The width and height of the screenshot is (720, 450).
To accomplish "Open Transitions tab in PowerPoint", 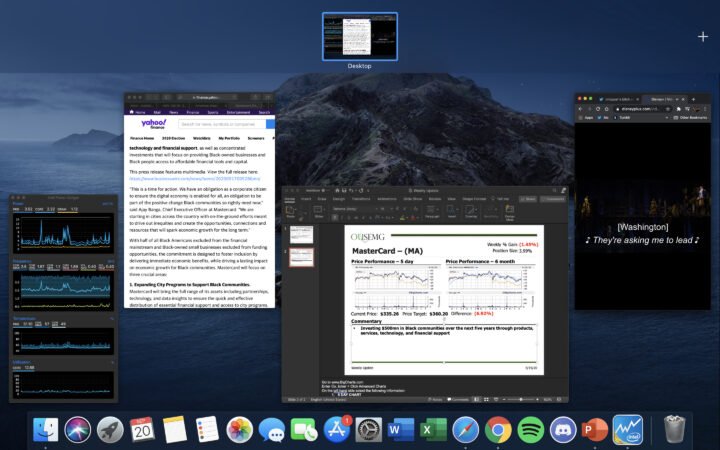I will coord(361,199).
